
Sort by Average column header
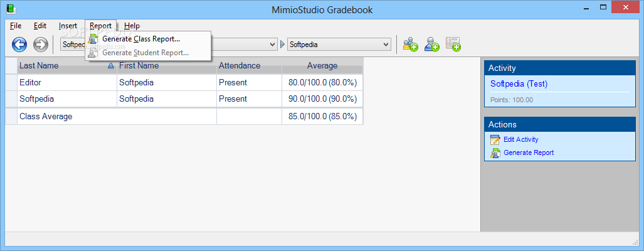[322, 66]
